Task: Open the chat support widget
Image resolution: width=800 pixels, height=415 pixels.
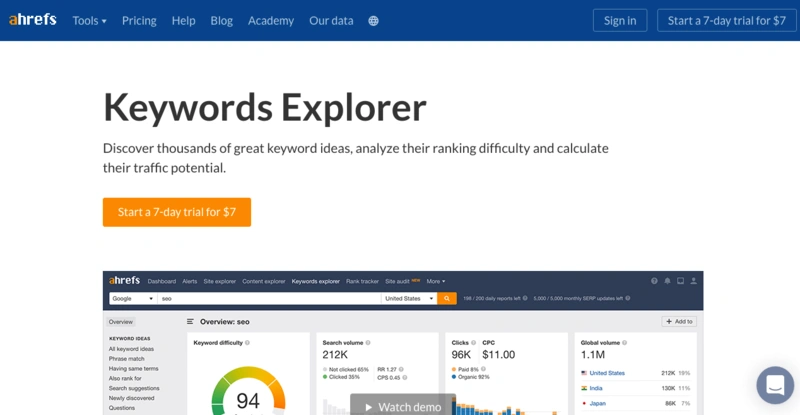Action: pos(775,385)
